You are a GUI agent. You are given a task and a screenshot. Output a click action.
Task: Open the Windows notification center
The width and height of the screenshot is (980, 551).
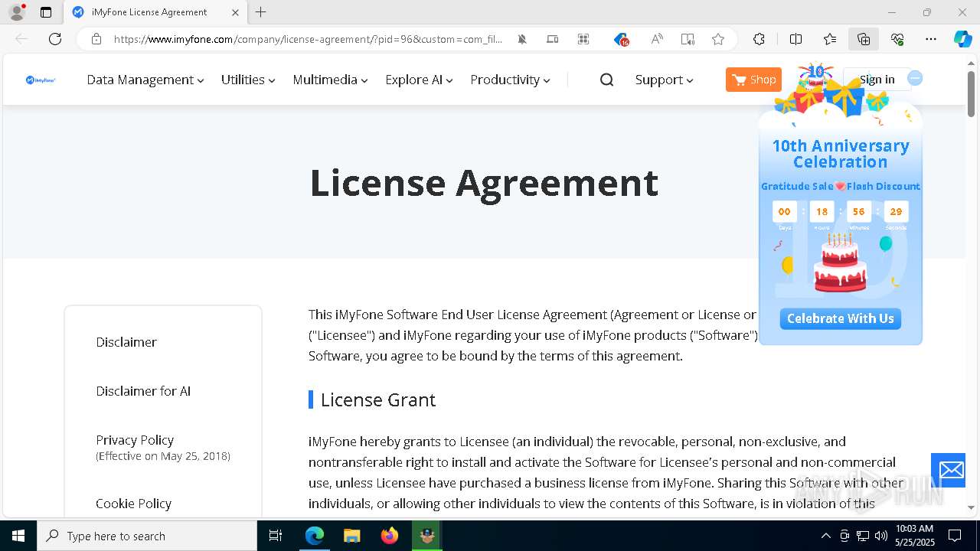tap(955, 536)
